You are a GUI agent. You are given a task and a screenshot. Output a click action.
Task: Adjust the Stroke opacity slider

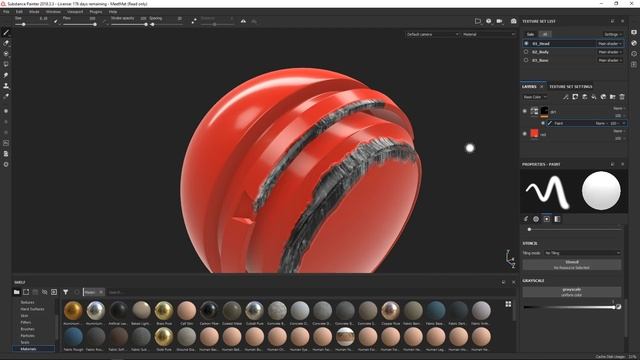click(129, 24)
